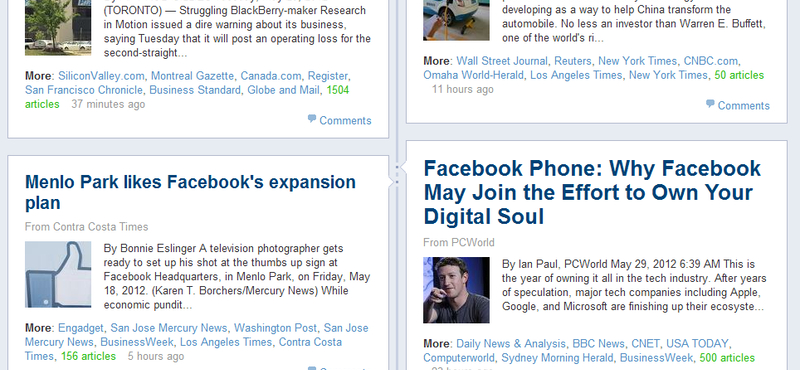The height and width of the screenshot is (370, 800).
Task: Open the Computerworld source link
Action: point(459,358)
